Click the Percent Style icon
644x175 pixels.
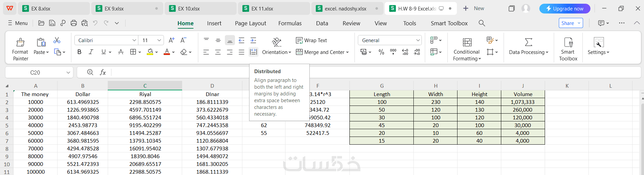tap(381, 52)
